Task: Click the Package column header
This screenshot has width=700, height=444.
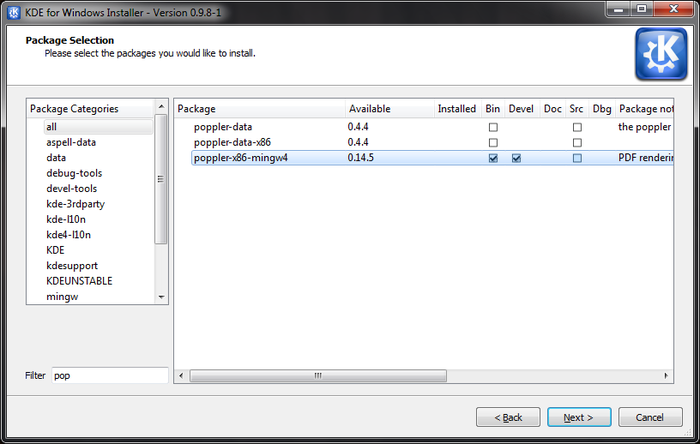Action: pyautogui.click(x=259, y=109)
